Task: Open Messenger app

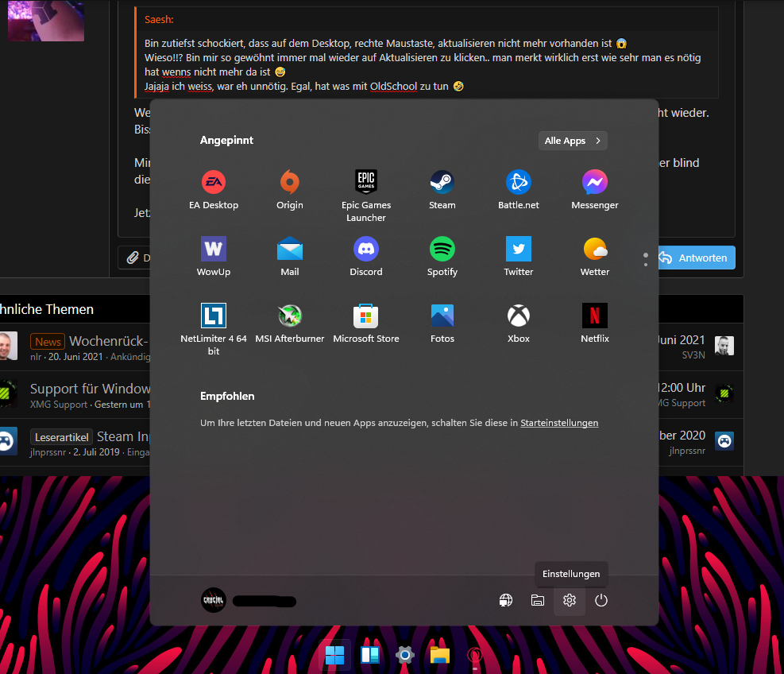Action: tap(594, 190)
